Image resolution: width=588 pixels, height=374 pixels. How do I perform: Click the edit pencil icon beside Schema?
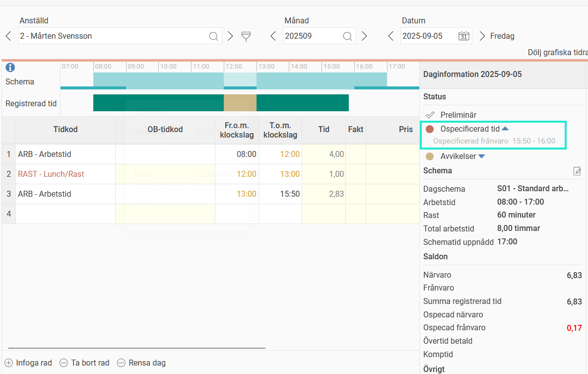point(577,171)
